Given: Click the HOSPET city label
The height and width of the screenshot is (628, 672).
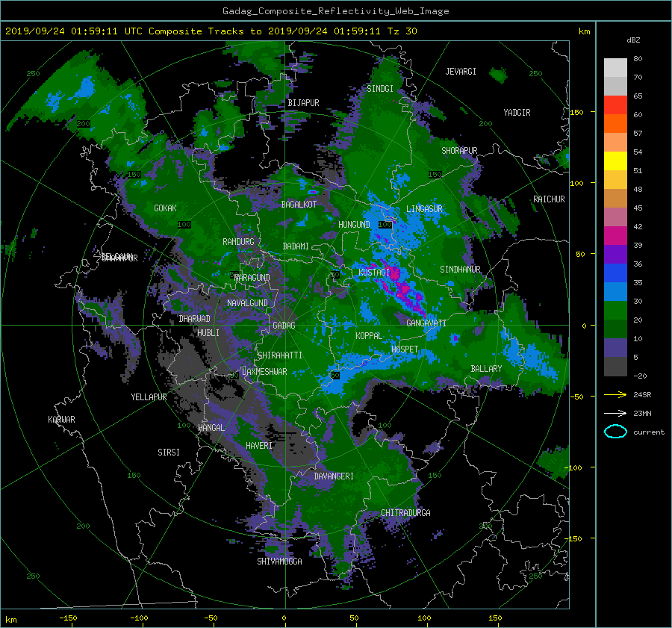Looking at the screenshot, I should click(x=405, y=349).
